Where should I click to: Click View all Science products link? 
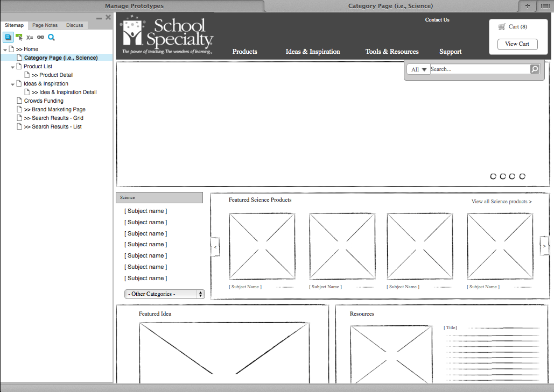click(501, 202)
